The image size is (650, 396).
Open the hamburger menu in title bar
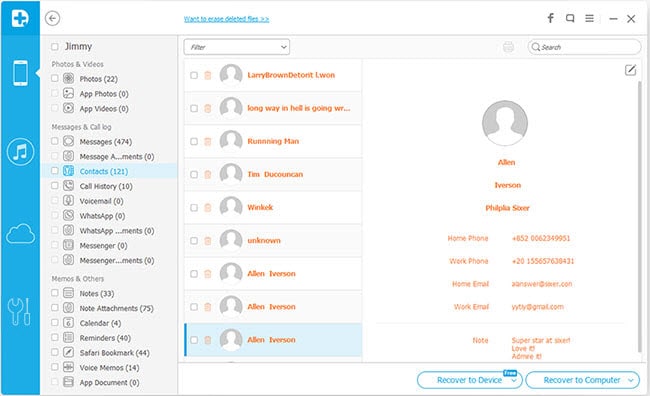[x=589, y=18]
